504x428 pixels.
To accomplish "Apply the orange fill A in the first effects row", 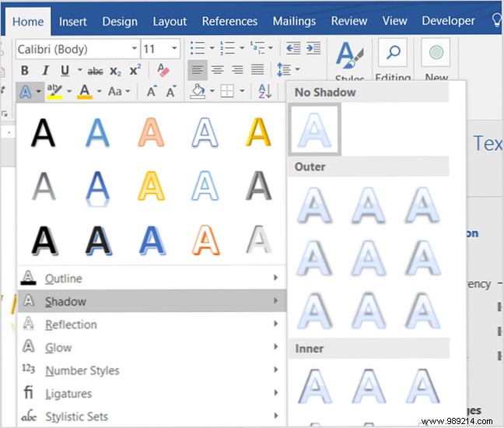I will tap(151, 132).
